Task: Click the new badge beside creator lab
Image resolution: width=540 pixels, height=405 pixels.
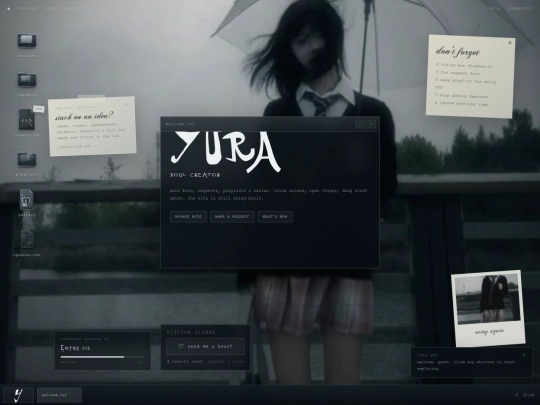Action: point(39,109)
